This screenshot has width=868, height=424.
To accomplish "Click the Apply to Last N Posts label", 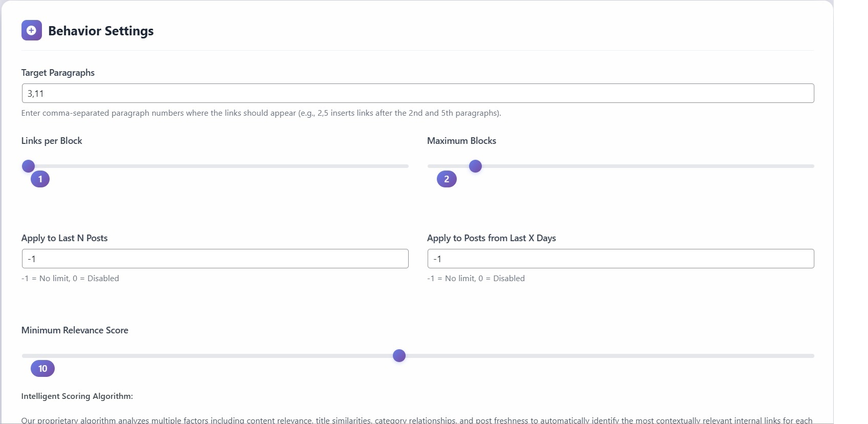I will pyautogui.click(x=64, y=238).
